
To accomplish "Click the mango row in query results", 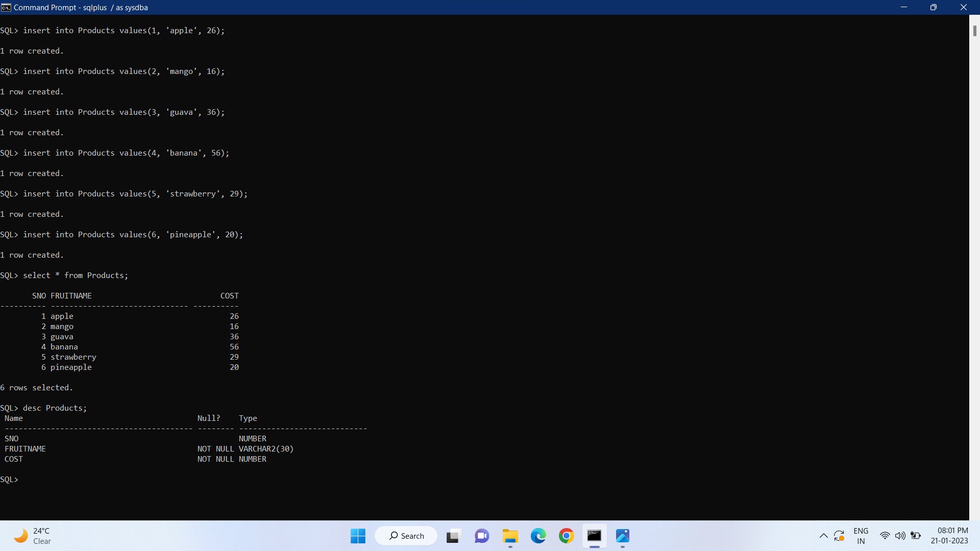I will coord(140,327).
